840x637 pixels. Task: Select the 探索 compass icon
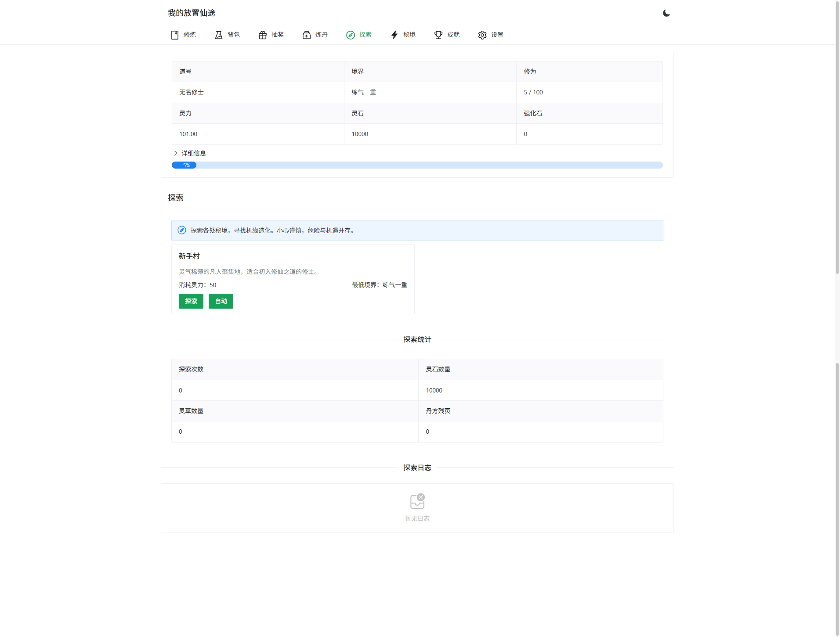click(350, 35)
